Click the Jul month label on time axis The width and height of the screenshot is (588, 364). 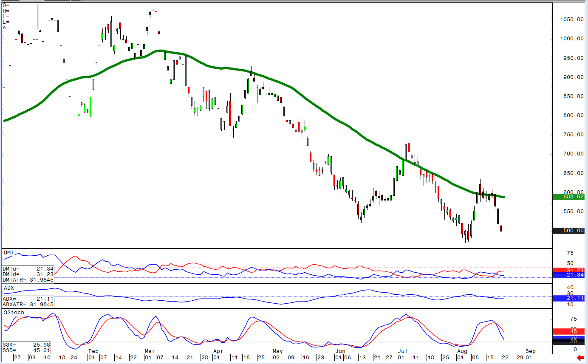click(x=402, y=351)
